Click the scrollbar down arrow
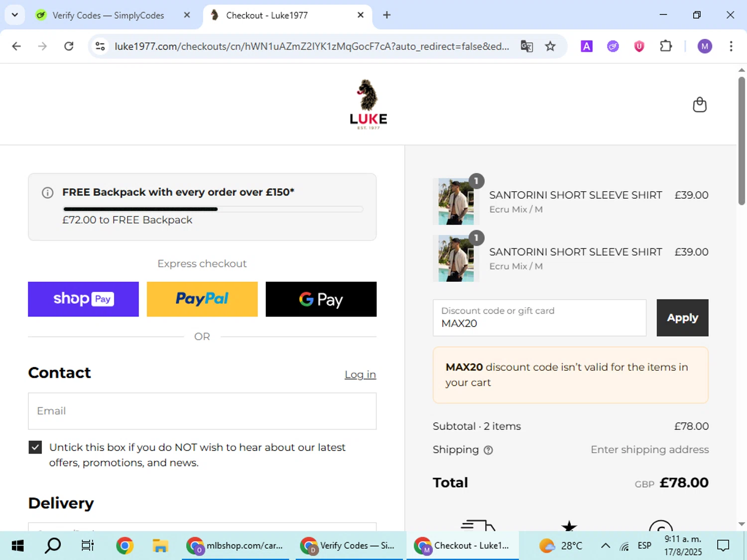 (742, 524)
